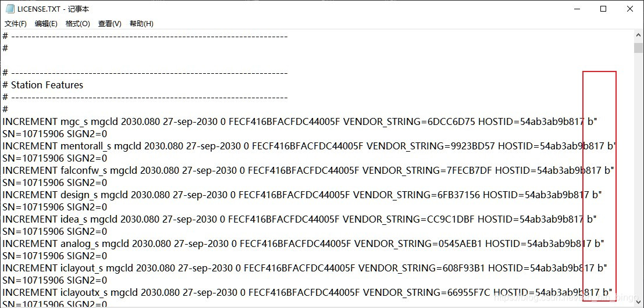Image resolution: width=644 pixels, height=308 pixels.
Task: Close the LICENSE.TXT Notepad window
Action: click(630, 9)
